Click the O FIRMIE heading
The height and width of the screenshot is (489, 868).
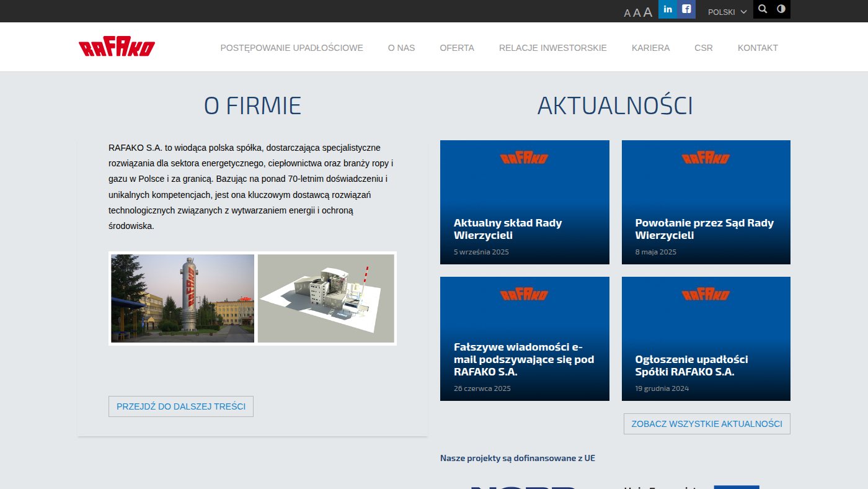tap(252, 106)
